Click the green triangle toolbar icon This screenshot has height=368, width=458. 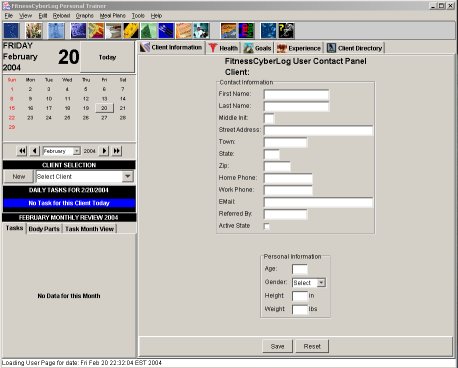pos(149,31)
